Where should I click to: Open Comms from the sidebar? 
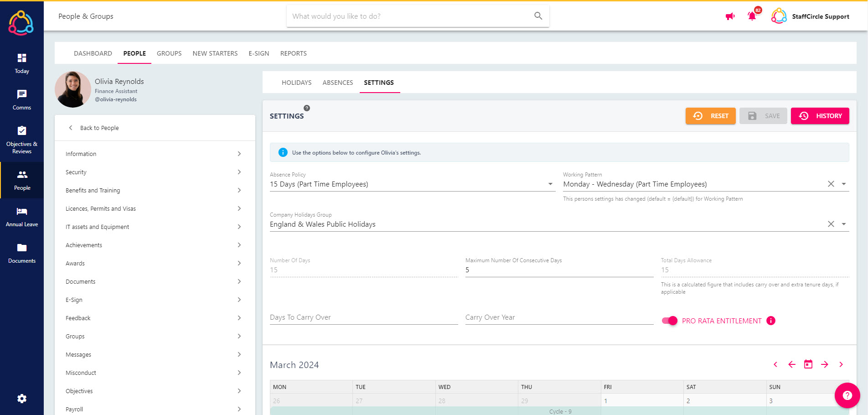coord(22,100)
